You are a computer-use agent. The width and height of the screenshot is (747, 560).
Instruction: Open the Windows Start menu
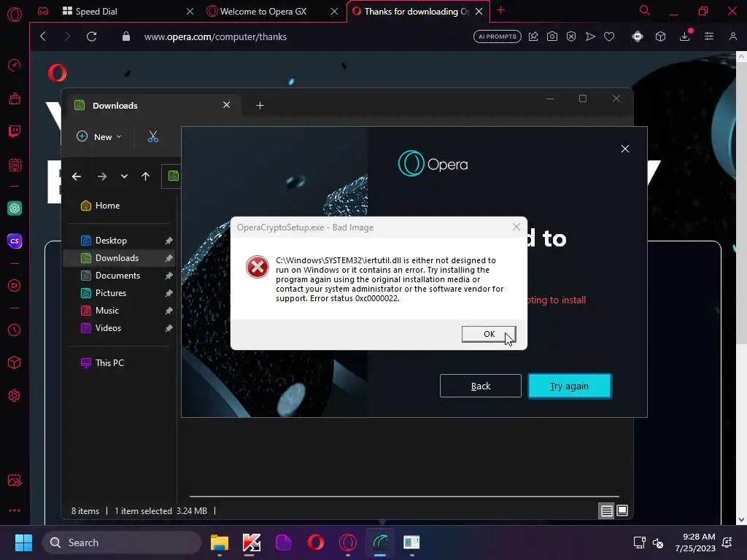tap(23, 542)
